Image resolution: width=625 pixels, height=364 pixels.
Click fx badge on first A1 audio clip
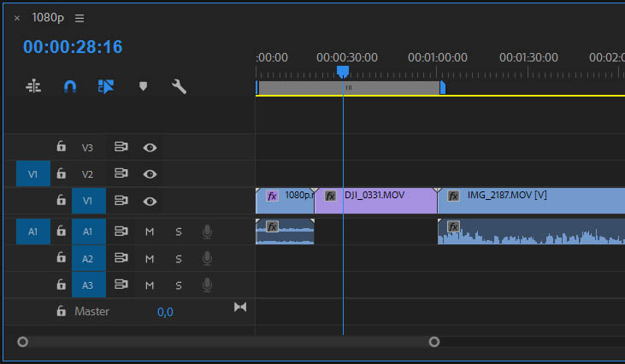point(272,226)
